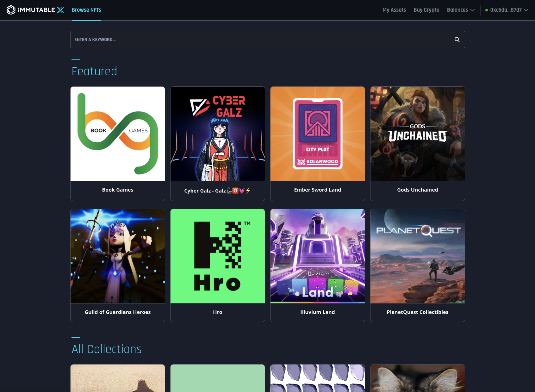The image size is (535, 392).
Task: Click the Cyber Galz - Galz title
Action: pos(218,191)
